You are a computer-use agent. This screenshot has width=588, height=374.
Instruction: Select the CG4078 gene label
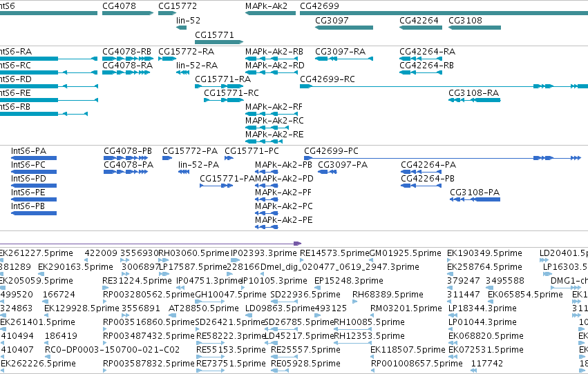[x=119, y=6]
